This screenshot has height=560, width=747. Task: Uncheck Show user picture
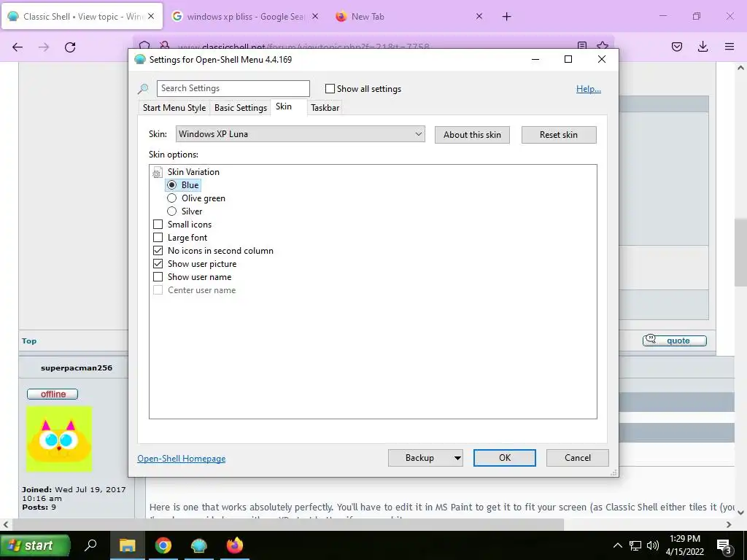(158, 263)
